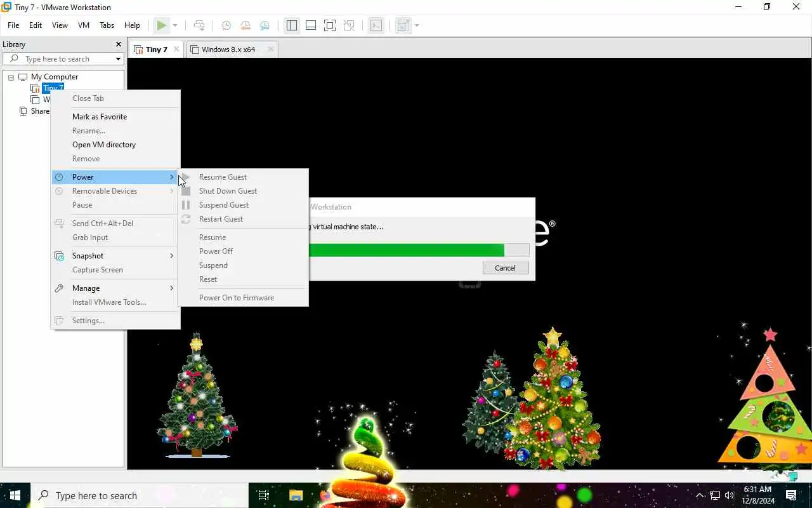Close the Windows 8.x x64 tab
The image size is (812, 508).
pos(270,49)
